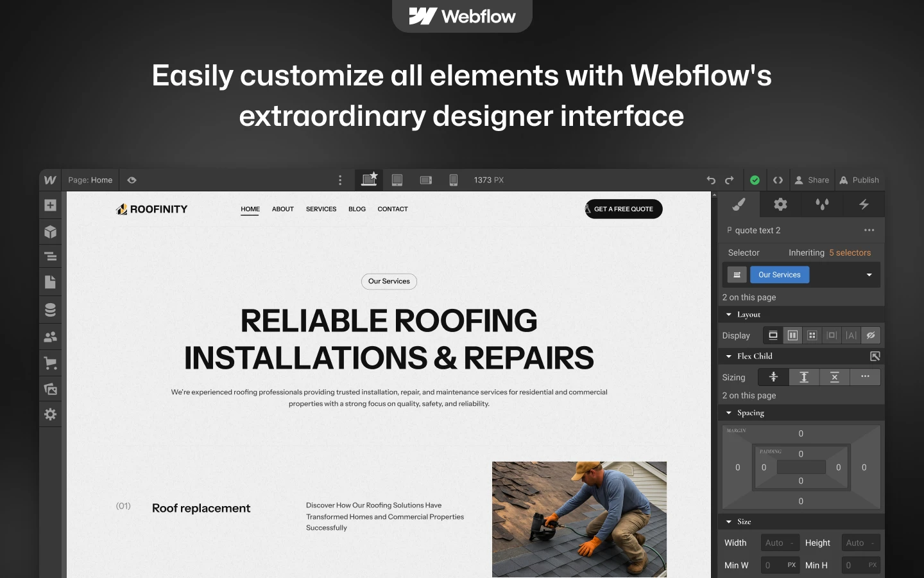Click the Width input field

click(x=779, y=543)
